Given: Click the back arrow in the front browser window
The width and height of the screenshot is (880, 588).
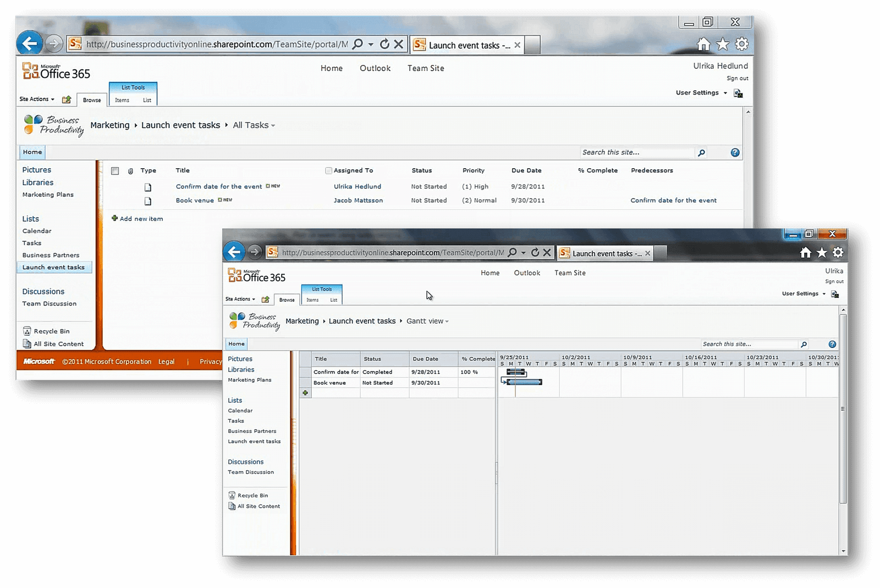Looking at the screenshot, I should pos(234,252).
